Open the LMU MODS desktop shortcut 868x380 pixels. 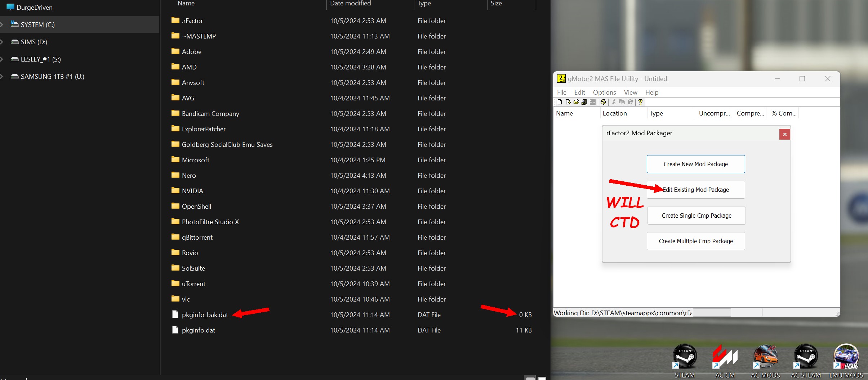point(846,361)
